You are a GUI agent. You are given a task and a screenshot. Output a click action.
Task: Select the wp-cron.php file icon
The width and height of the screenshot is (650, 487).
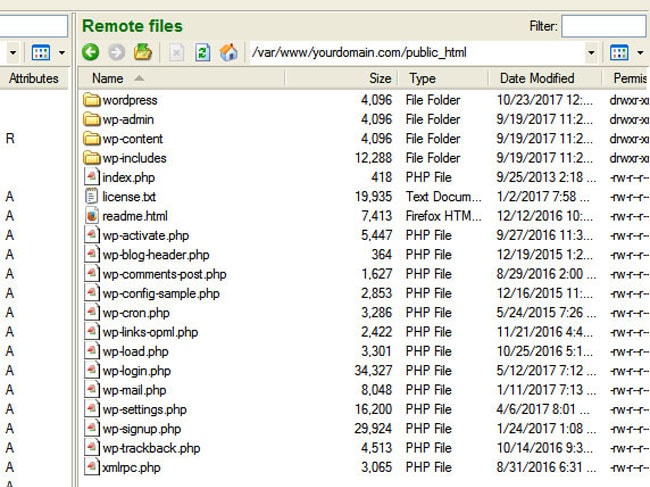[92, 313]
